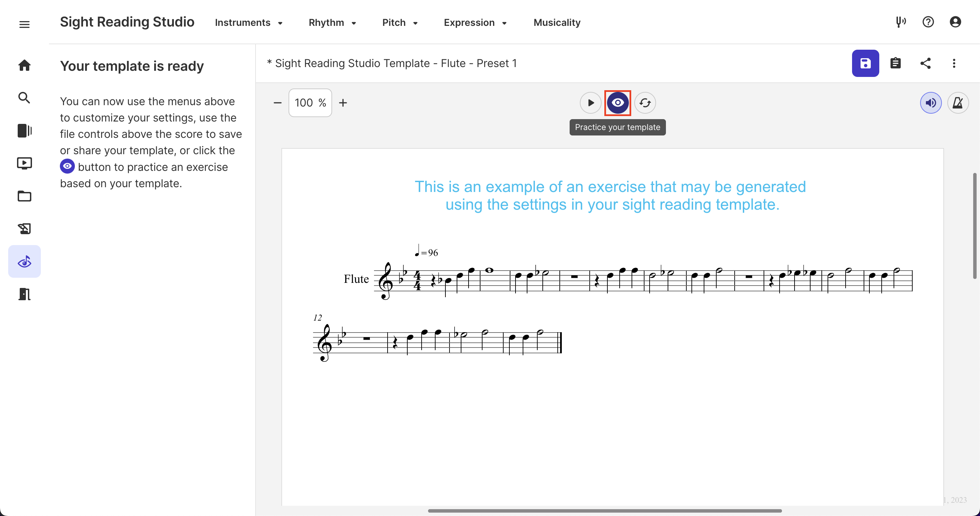Click the regenerate exercise refresh button

click(645, 103)
